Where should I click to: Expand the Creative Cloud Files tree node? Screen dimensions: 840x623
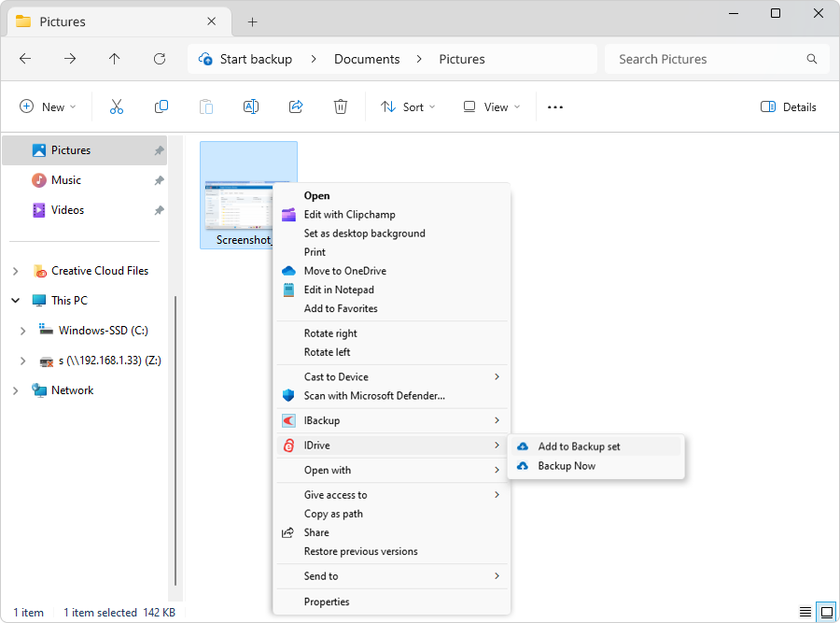pos(15,271)
